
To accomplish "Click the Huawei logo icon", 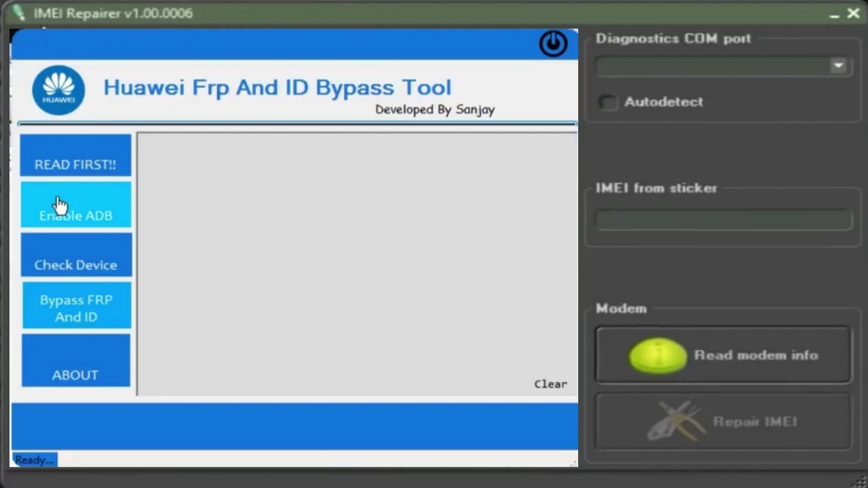I will (59, 91).
